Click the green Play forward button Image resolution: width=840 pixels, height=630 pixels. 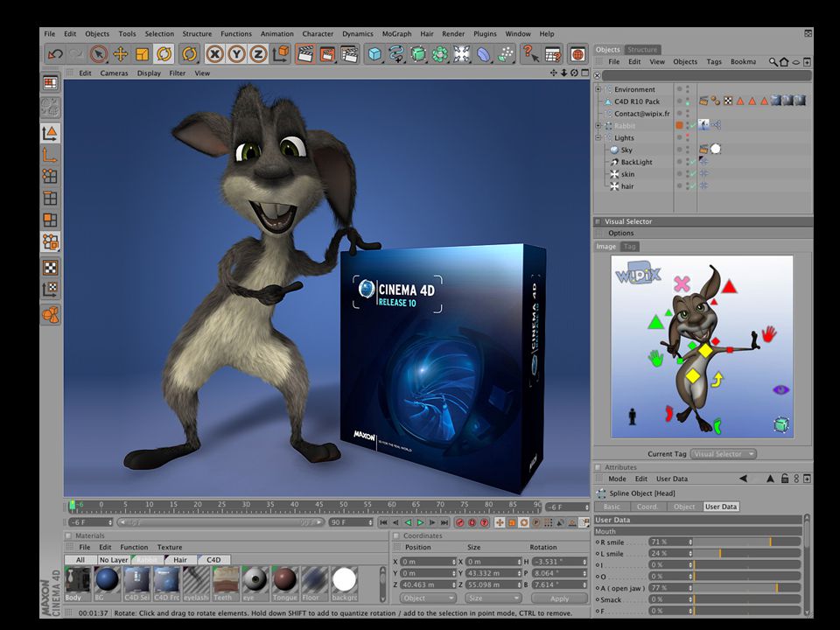420,522
